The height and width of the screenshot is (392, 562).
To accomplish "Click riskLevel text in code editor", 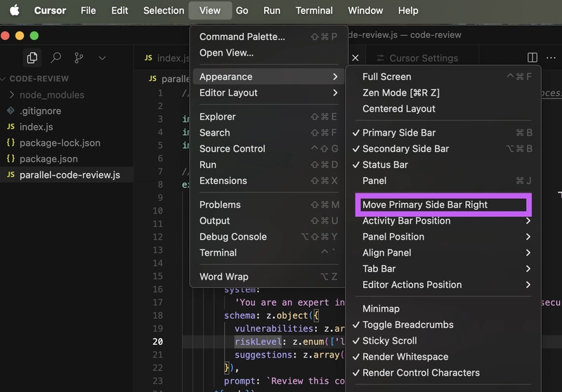I will pyautogui.click(x=258, y=341).
